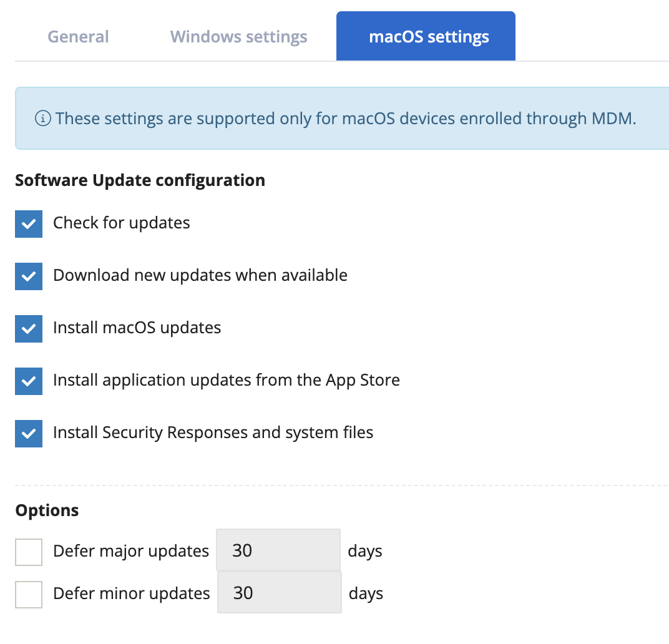Uncheck the Check for updates checkbox
Viewport: 669px width, 644px height.
29,223
